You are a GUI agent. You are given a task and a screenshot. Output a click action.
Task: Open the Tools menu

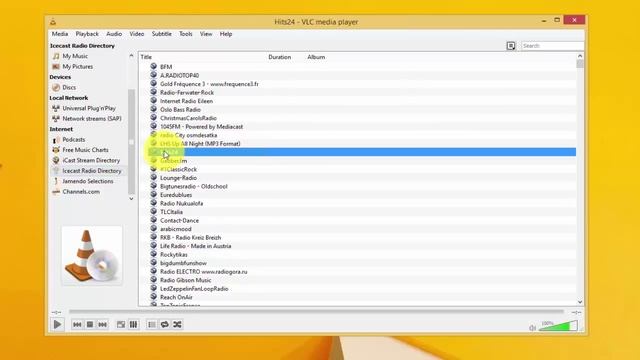click(x=186, y=34)
